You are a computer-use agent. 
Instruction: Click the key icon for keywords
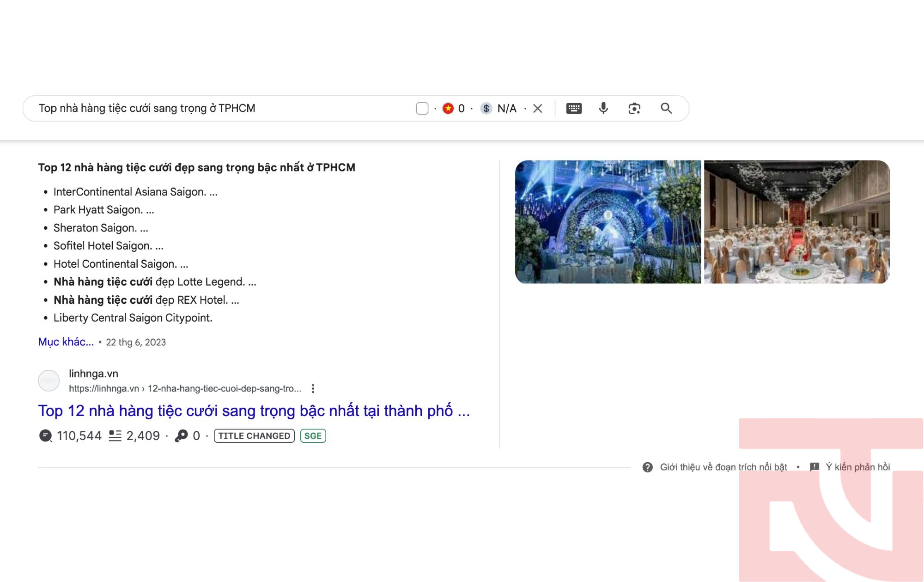click(181, 436)
